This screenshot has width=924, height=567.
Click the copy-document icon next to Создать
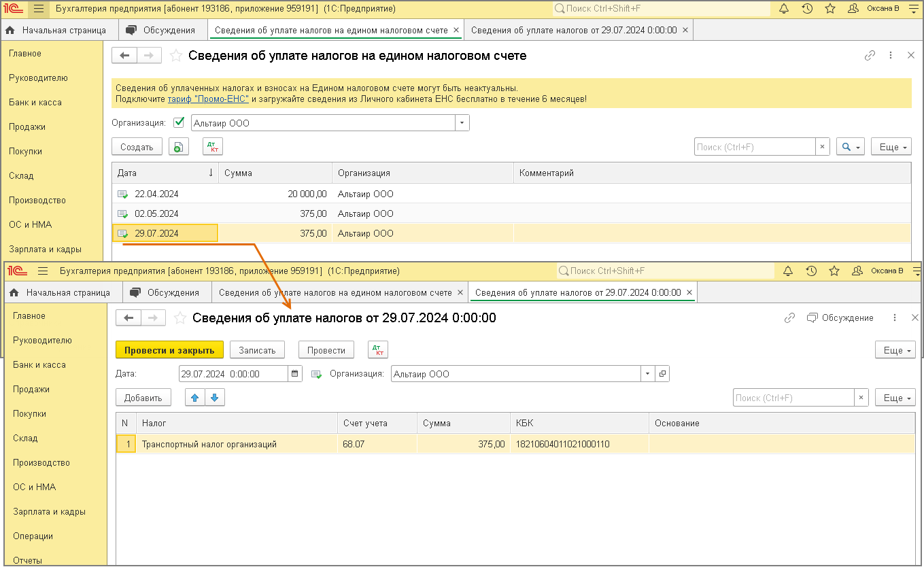(178, 147)
